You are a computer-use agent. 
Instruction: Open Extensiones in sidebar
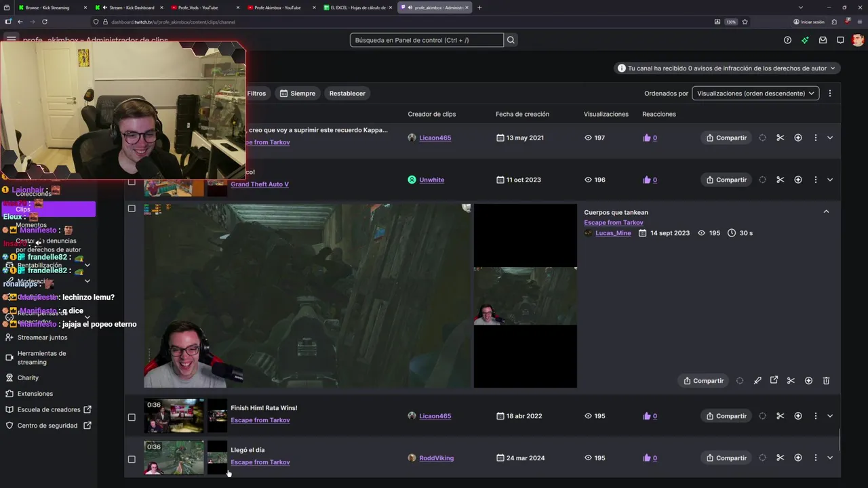[x=35, y=394]
